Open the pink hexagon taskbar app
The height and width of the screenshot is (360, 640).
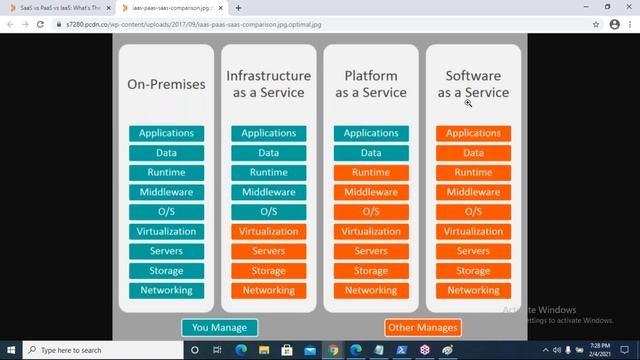coord(425,350)
